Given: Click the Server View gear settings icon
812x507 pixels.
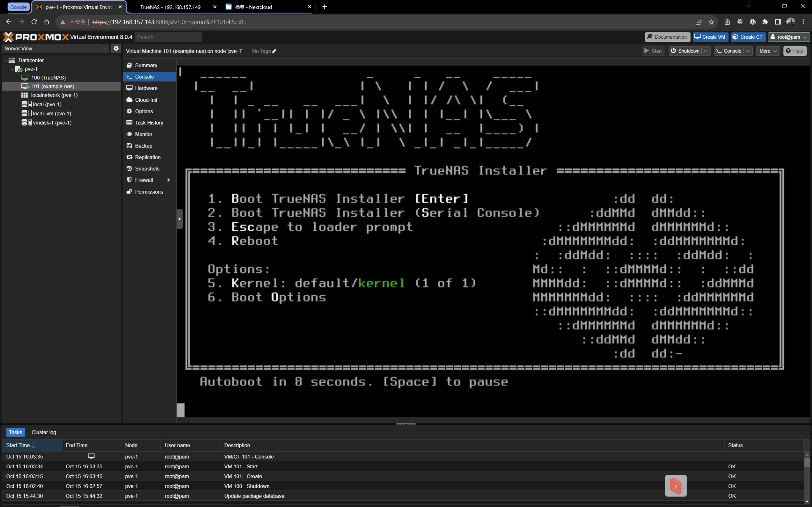Looking at the screenshot, I should pyautogui.click(x=116, y=48).
